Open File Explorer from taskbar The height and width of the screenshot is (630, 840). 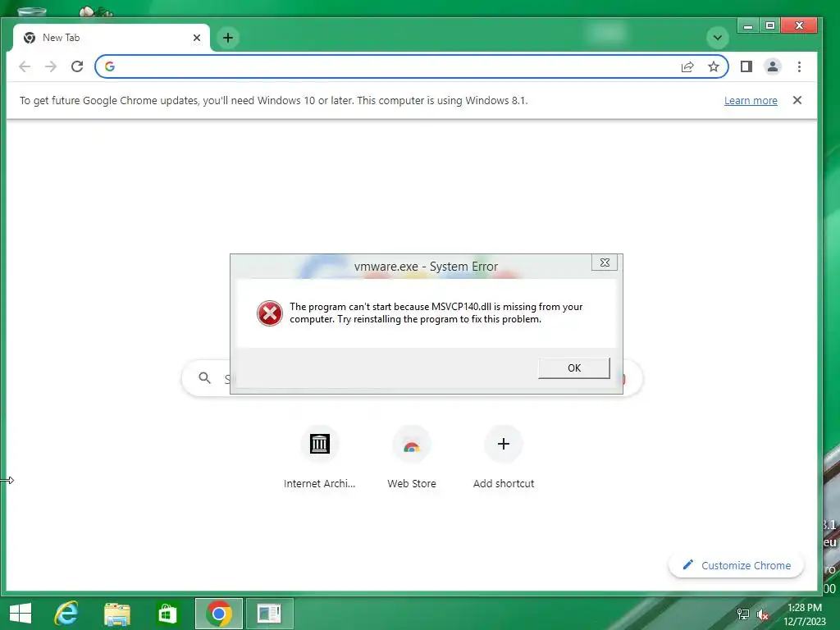(x=116, y=614)
